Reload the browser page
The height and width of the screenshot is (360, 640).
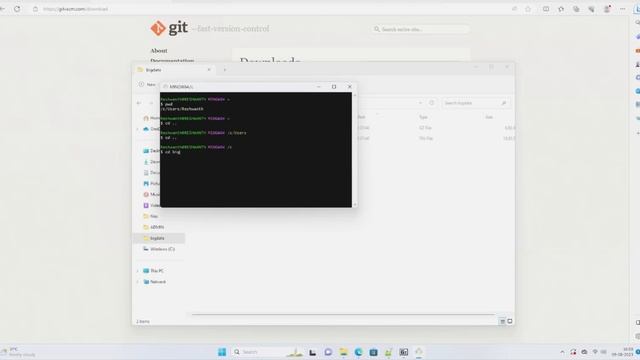click(x=17, y=9)
